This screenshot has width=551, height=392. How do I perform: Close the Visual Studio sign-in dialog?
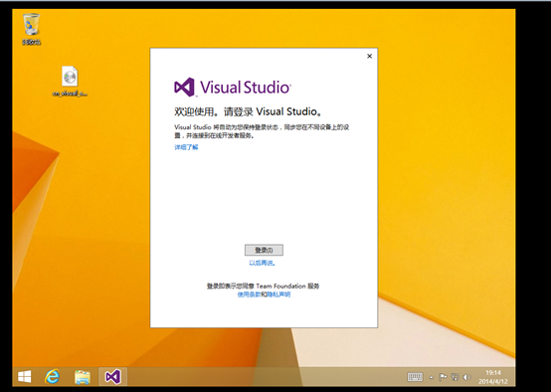click(x=369, y=56)
